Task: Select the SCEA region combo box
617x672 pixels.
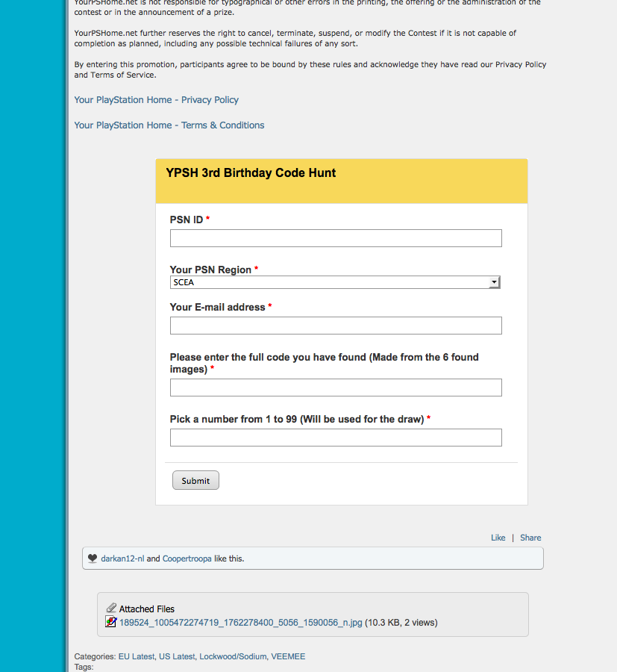Action: [335, 282]
